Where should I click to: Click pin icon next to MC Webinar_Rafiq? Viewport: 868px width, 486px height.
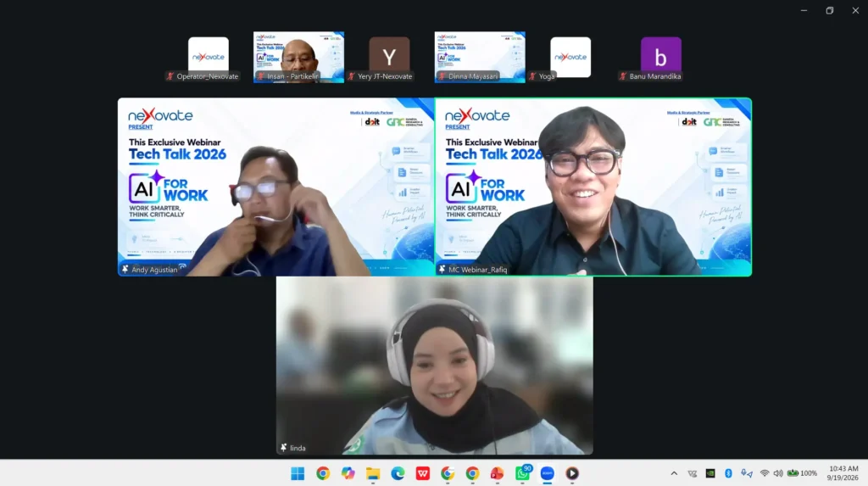click(x=442, y=270)
